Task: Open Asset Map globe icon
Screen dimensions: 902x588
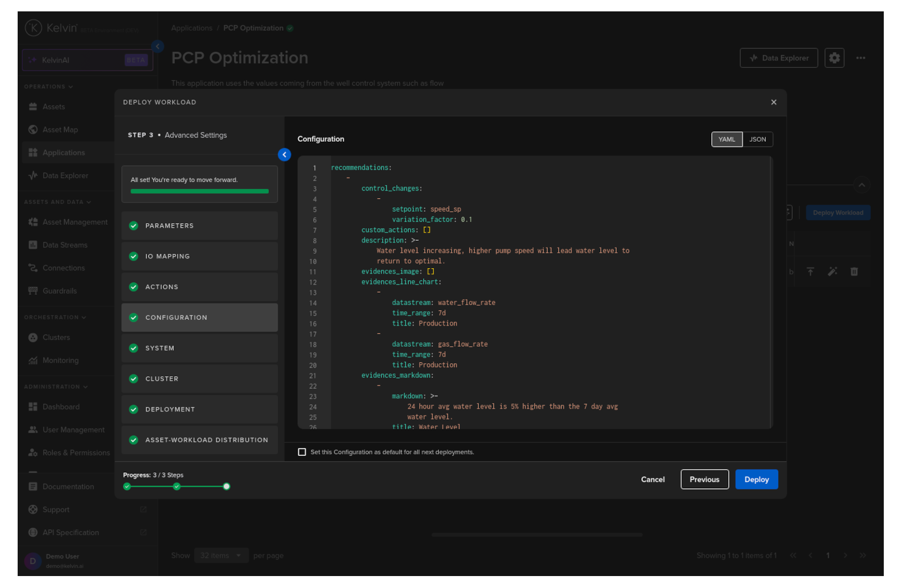Action: (33, 130)
